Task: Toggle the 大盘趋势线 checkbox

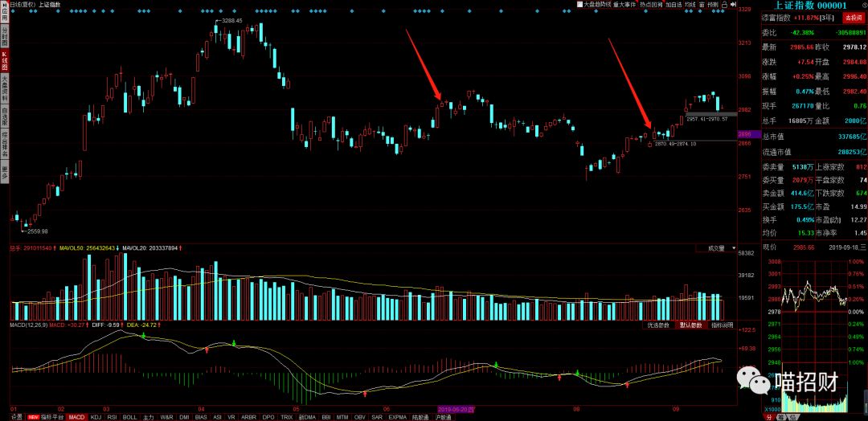Action: pyautogui.click(x=579, y=5)
